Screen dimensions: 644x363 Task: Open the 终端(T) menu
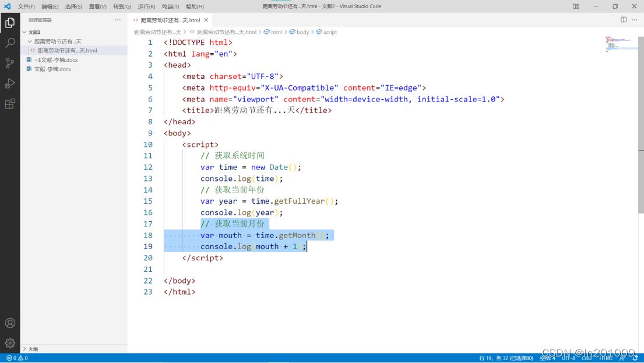click(x=170, y=6)
